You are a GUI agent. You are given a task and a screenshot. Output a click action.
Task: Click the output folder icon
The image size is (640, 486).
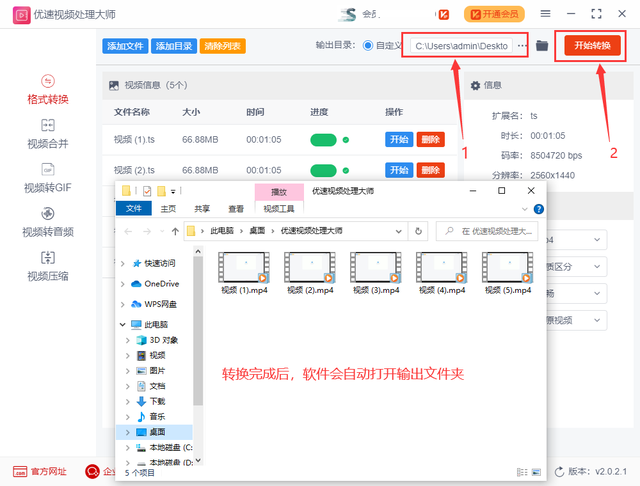(542, 46)
